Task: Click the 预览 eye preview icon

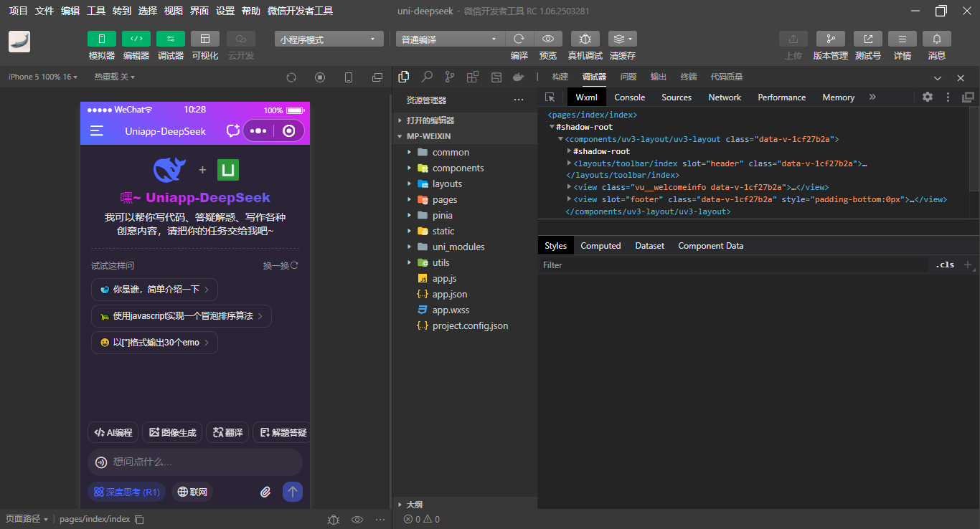Action: click(548, 39)
